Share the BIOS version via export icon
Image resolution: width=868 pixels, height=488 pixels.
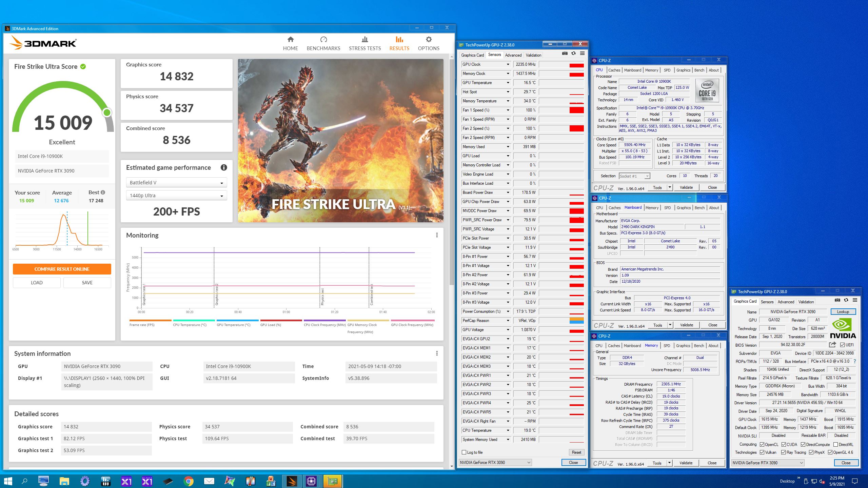coord(832,345)
